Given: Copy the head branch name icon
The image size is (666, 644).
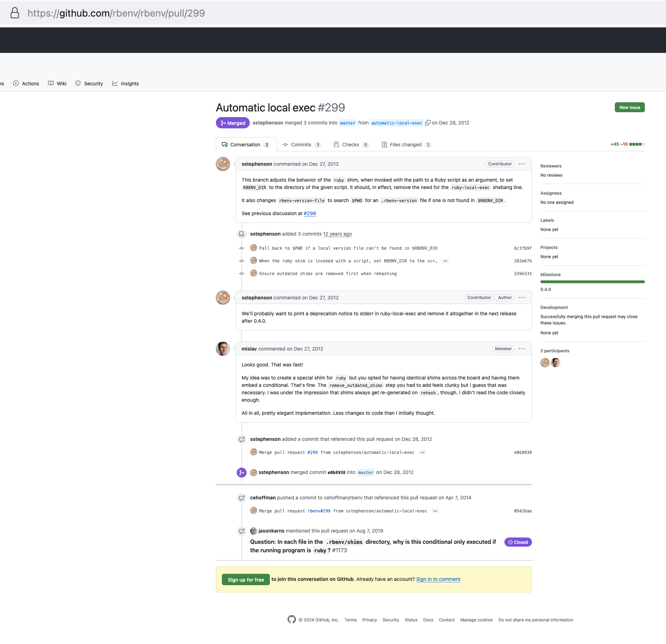Looking at the screenshot, I should 428,123.
